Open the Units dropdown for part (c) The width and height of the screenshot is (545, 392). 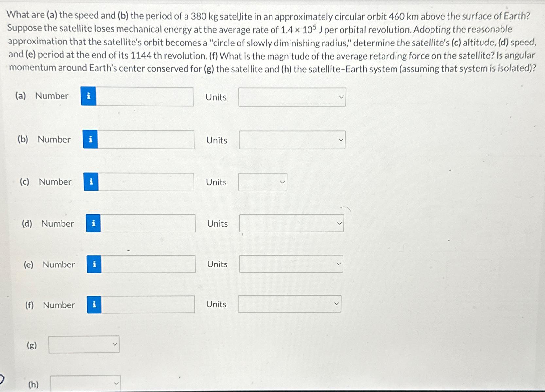[262, 182]
